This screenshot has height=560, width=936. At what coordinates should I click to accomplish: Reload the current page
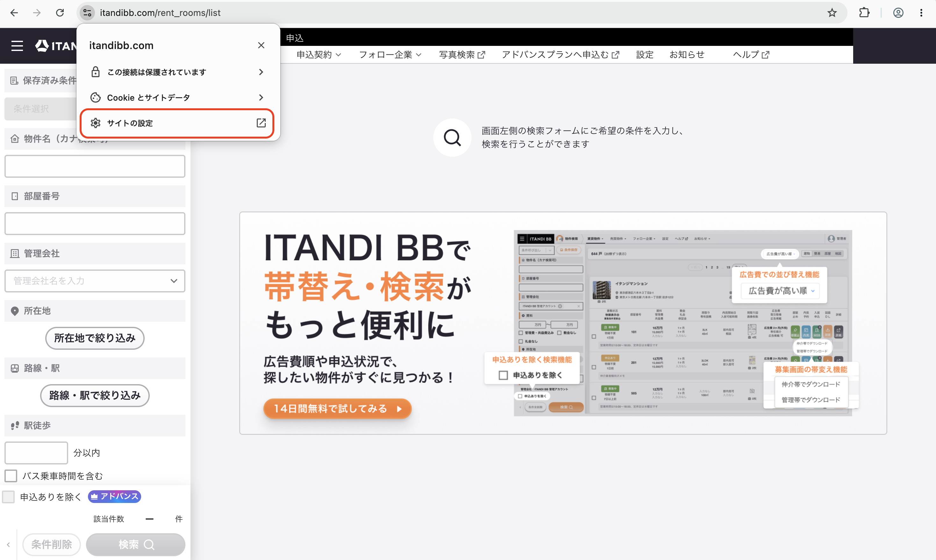pyautogui.click(x=60, y=13)
